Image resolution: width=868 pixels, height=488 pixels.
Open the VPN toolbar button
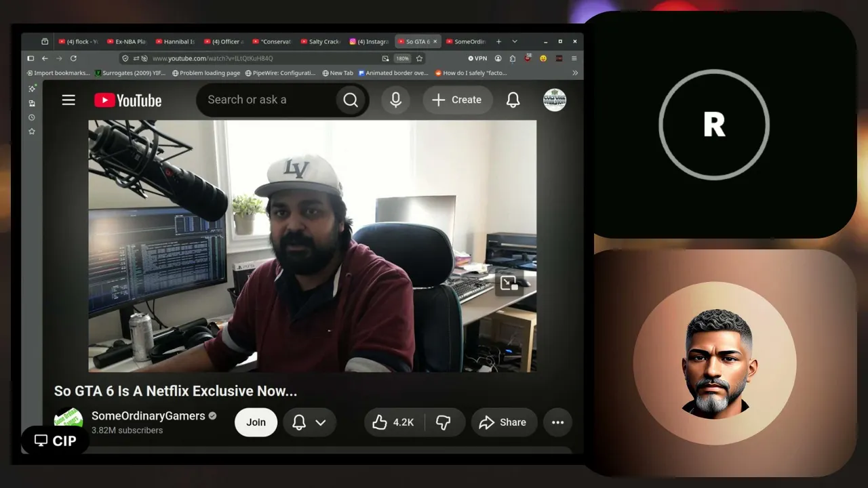pyautogui.click(x=477, y=58)
